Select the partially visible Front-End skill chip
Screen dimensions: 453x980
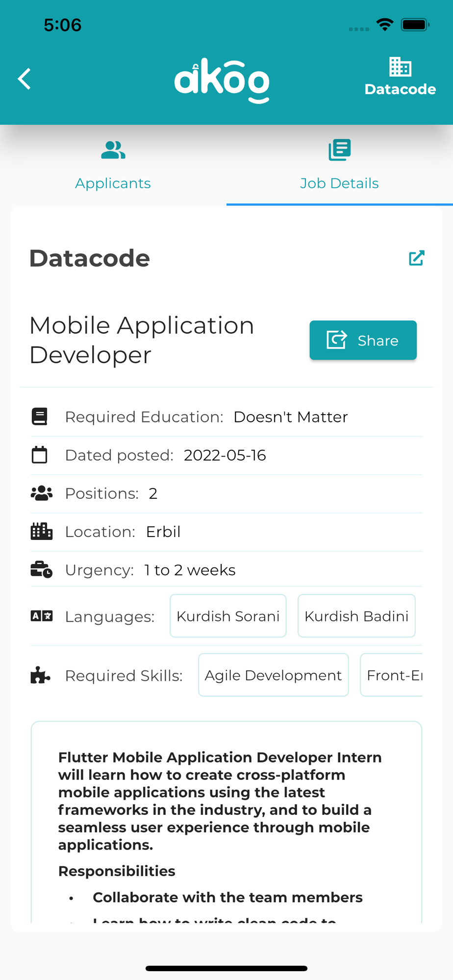[391, 675]
